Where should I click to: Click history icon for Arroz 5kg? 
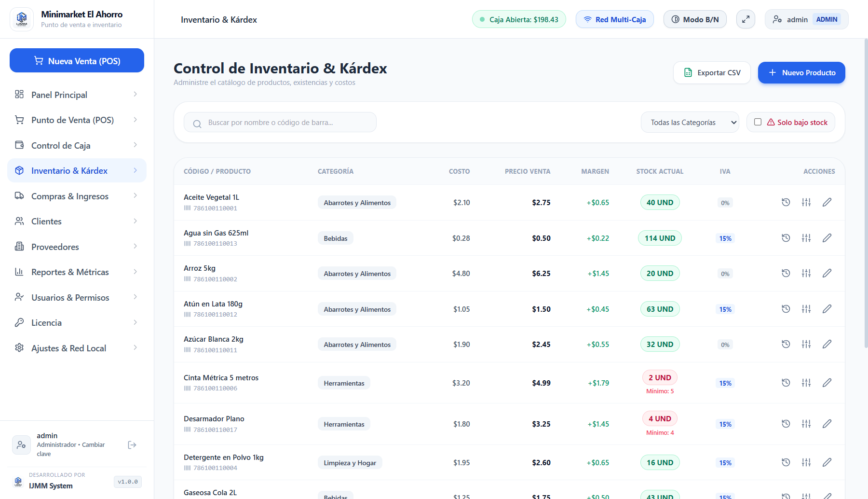tap(786, 273)
